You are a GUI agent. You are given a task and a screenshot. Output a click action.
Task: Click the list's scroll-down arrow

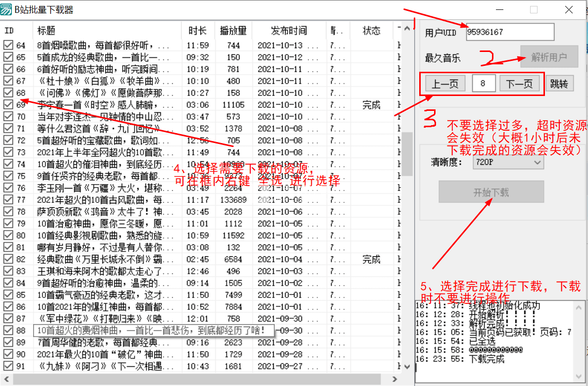[x=407, y=367]
